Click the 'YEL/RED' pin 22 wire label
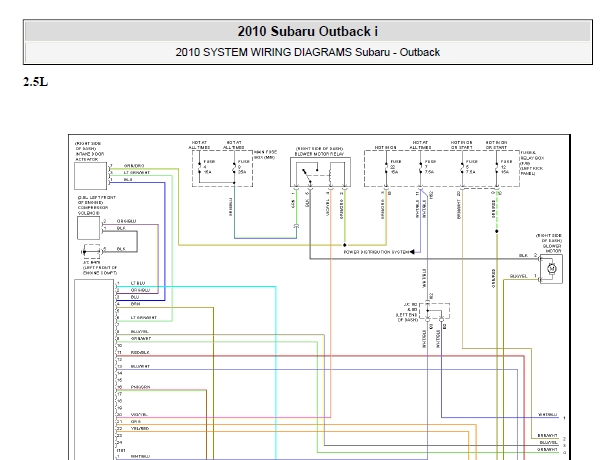 [140, 428]
